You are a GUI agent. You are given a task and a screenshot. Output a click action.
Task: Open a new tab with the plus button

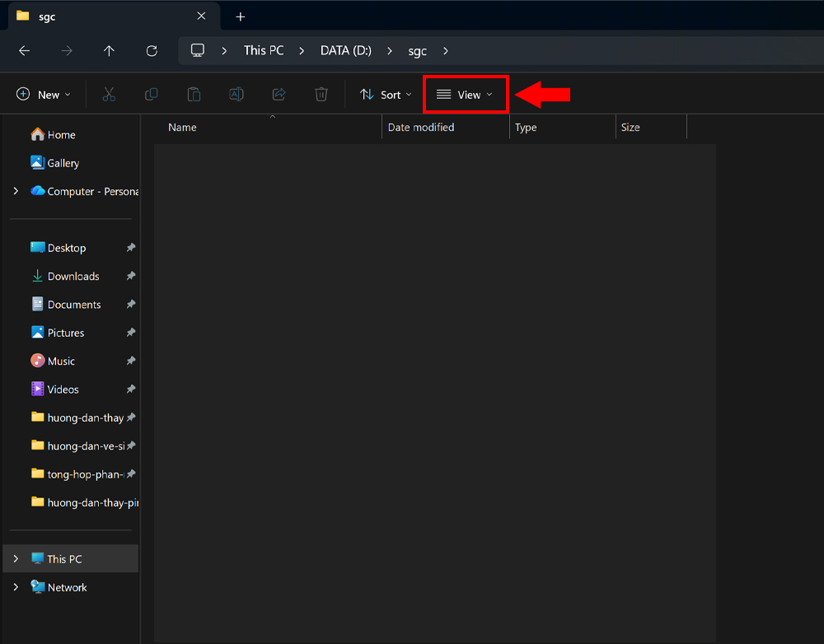click(239, 16)
